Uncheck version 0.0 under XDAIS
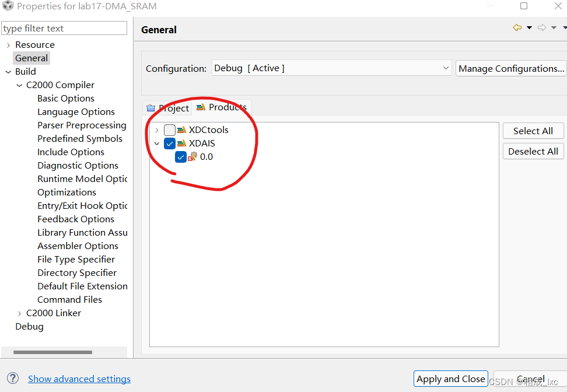The height and width of the screenshot is (392, 567). pos(181,156)
